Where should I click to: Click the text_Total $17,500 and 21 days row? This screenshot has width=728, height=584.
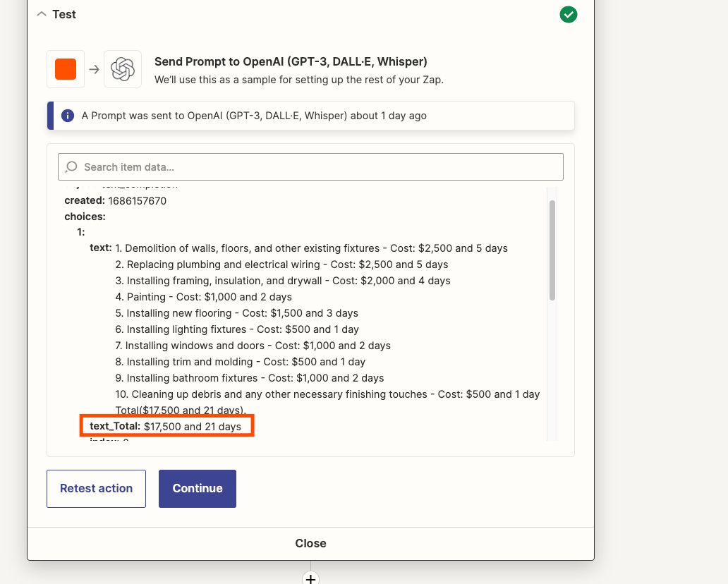[x=166, y=426]
